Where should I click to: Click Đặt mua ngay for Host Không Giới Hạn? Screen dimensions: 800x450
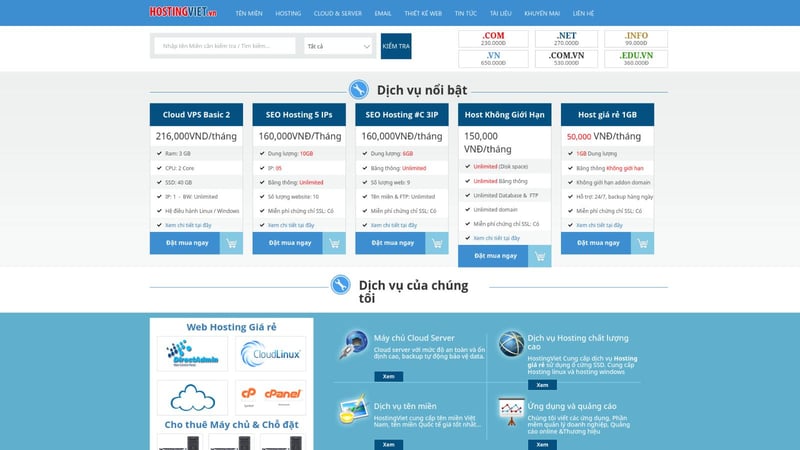pyautogui.click(x=494, y=256)
